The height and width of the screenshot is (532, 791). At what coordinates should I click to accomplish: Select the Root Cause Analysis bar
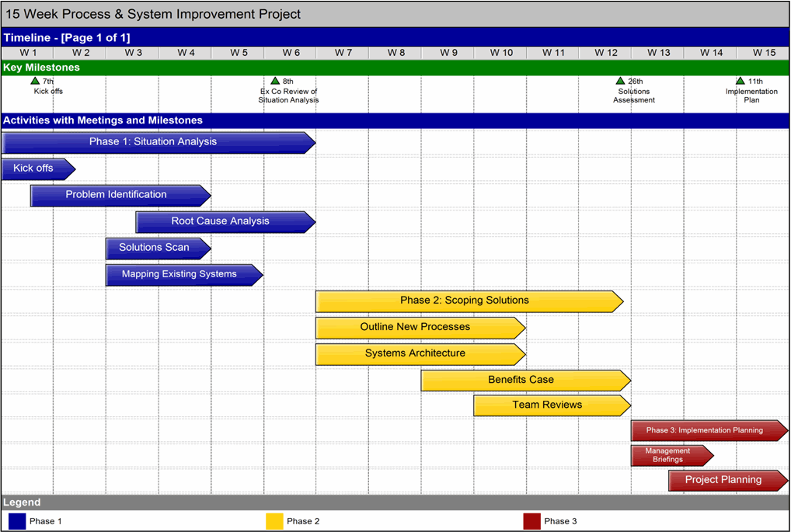225,222
